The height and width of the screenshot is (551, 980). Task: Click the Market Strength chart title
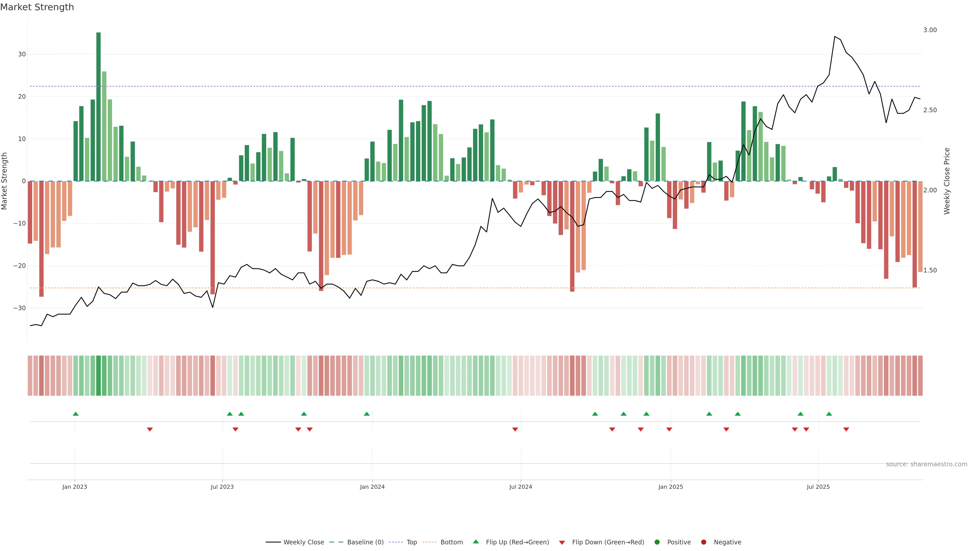[37, 7]
